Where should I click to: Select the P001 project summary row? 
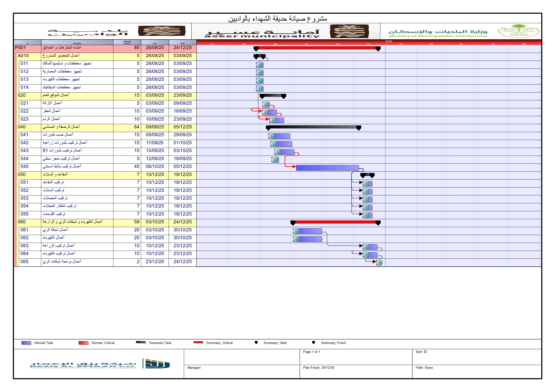click(21, 48)
